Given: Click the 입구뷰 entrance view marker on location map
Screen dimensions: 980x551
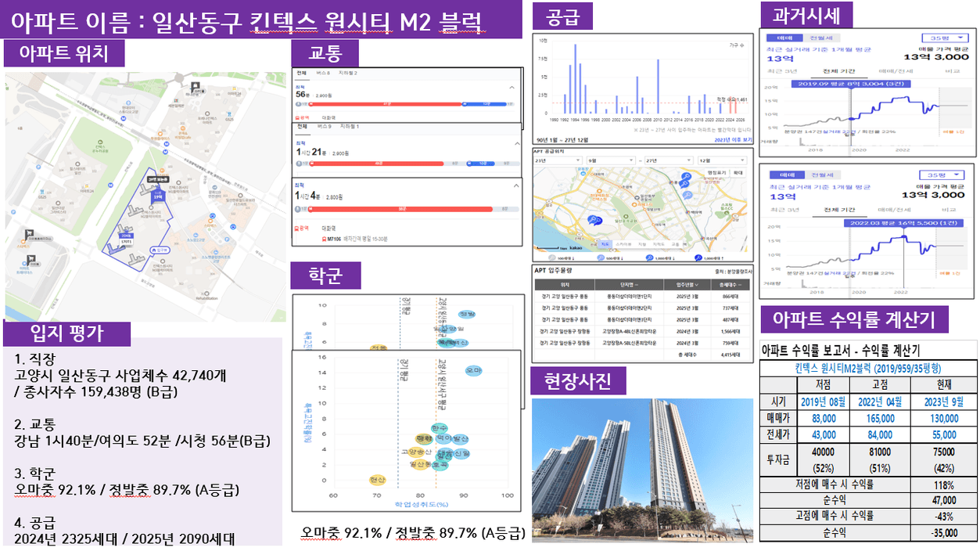Looking at the screenshot, I should point(159,250).
